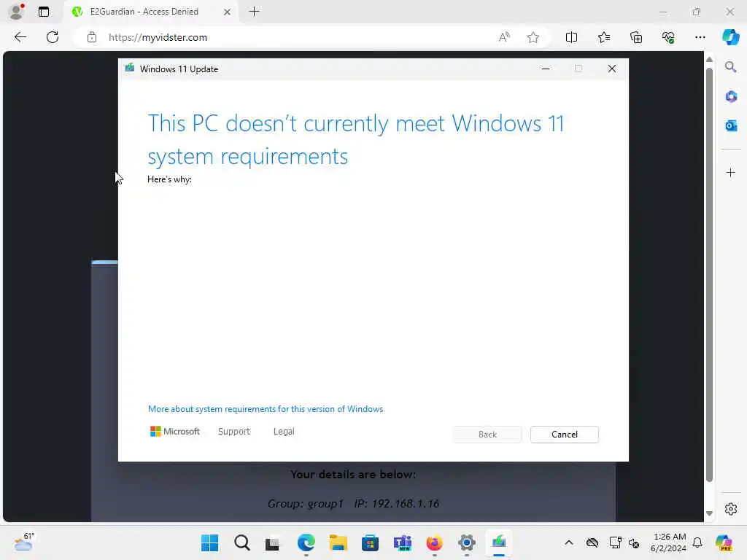Add this page to favorites
The width and height of the screenshot is (747, 560).
533,37
